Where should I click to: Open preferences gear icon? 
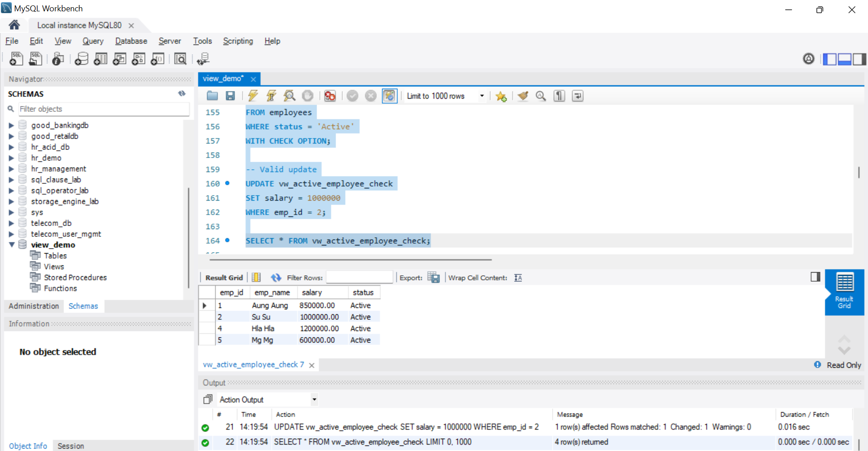[809, 59]
